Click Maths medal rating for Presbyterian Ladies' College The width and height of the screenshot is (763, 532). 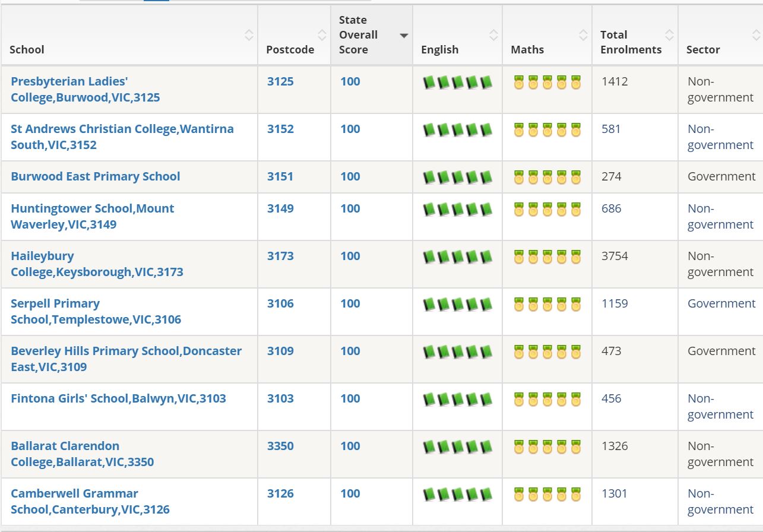(x=547, y=82)
